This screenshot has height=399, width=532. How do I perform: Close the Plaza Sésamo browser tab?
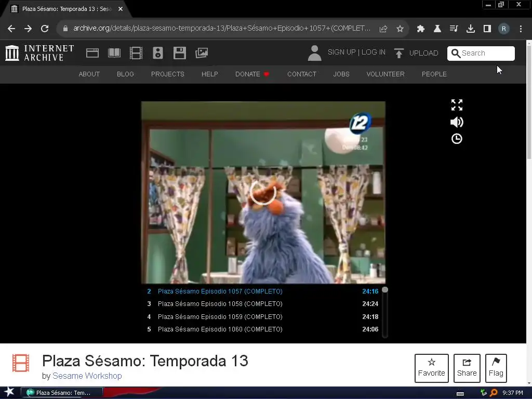tap(121, 9)
